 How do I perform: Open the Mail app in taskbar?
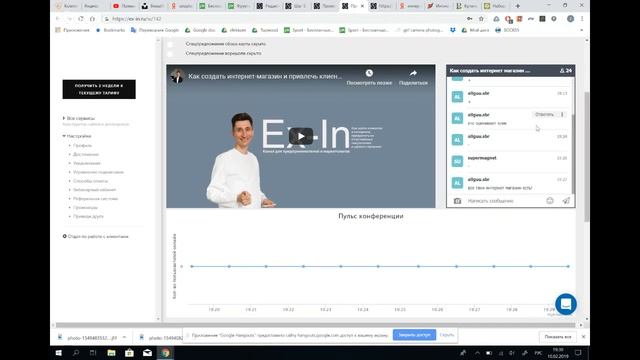[147, 353]
